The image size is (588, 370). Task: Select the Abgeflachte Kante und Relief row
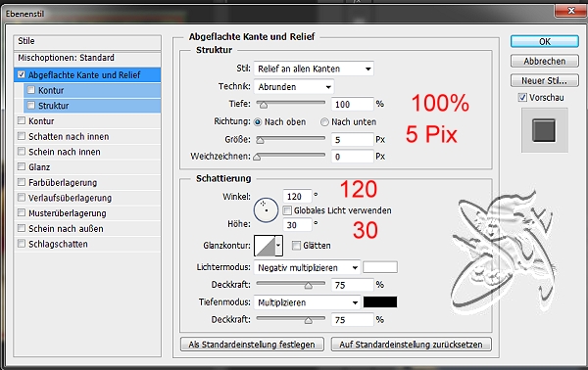tap(87, 75)
